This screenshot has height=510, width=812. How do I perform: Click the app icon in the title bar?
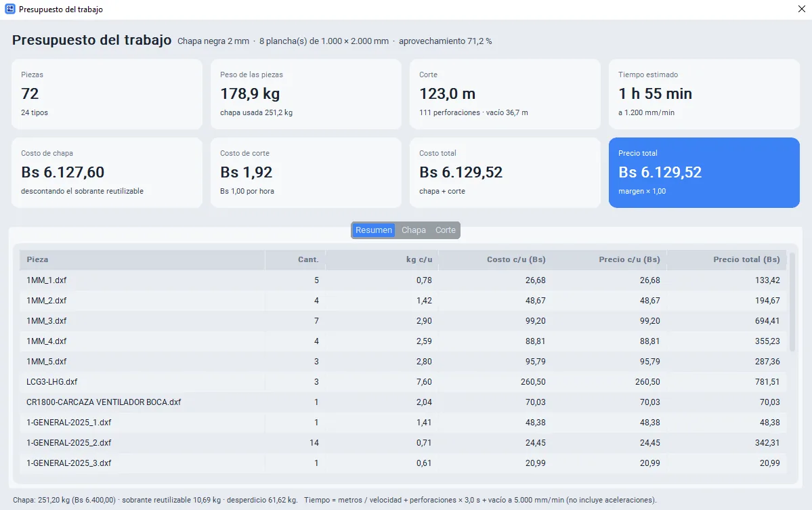(x=10, y=9)
